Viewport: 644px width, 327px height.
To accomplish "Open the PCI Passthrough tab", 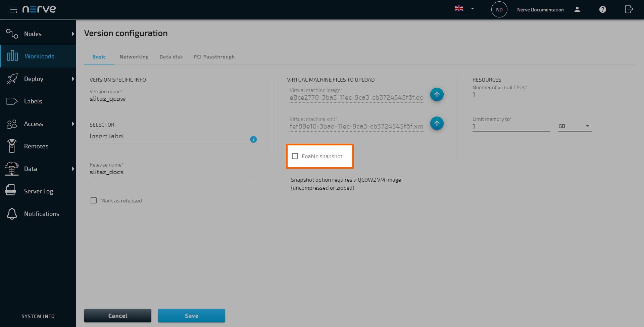I will tap(214, 57).
